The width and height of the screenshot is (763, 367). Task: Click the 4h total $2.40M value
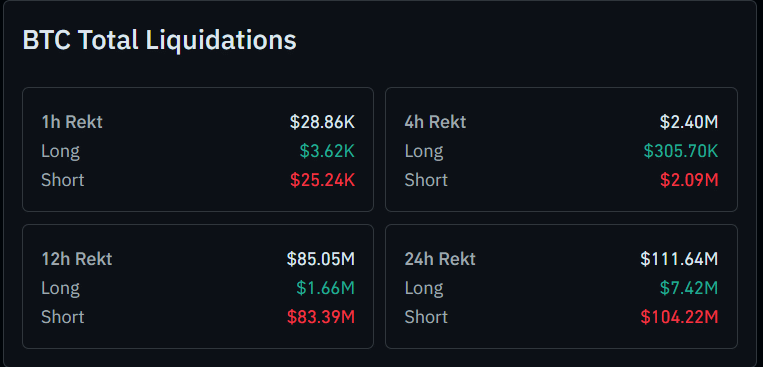point(689,122)
